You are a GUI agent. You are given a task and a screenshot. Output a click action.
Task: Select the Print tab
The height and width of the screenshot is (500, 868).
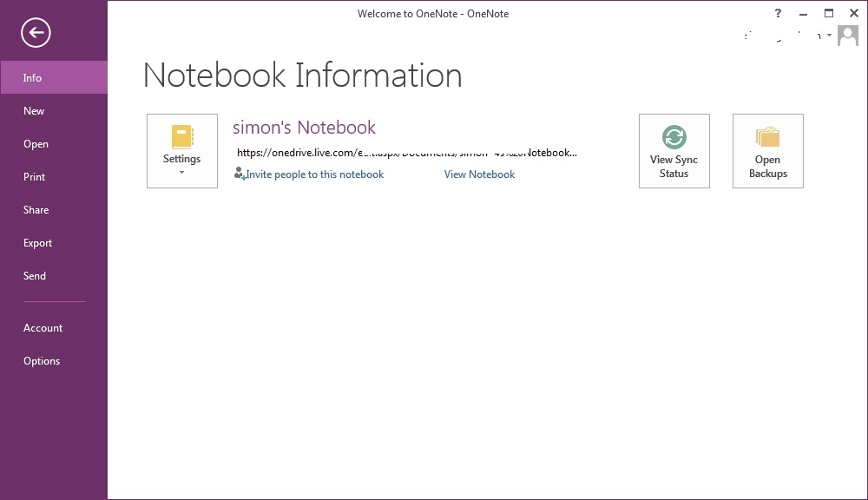(x=54, y=176)
